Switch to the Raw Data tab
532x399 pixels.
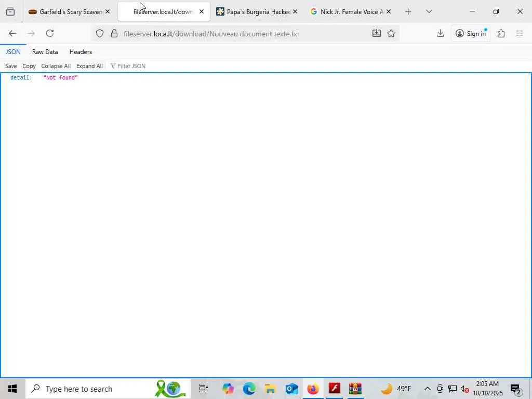pyautogui.click(x=45, y=52)
